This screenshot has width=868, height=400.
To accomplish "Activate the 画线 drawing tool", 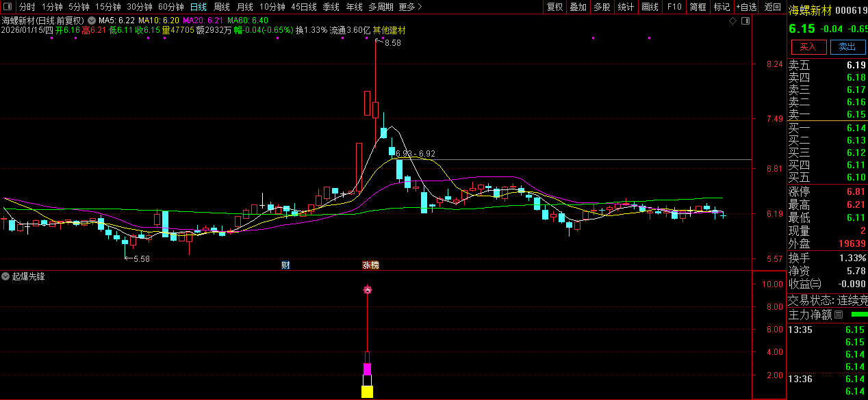I will [x=650, y=7].
